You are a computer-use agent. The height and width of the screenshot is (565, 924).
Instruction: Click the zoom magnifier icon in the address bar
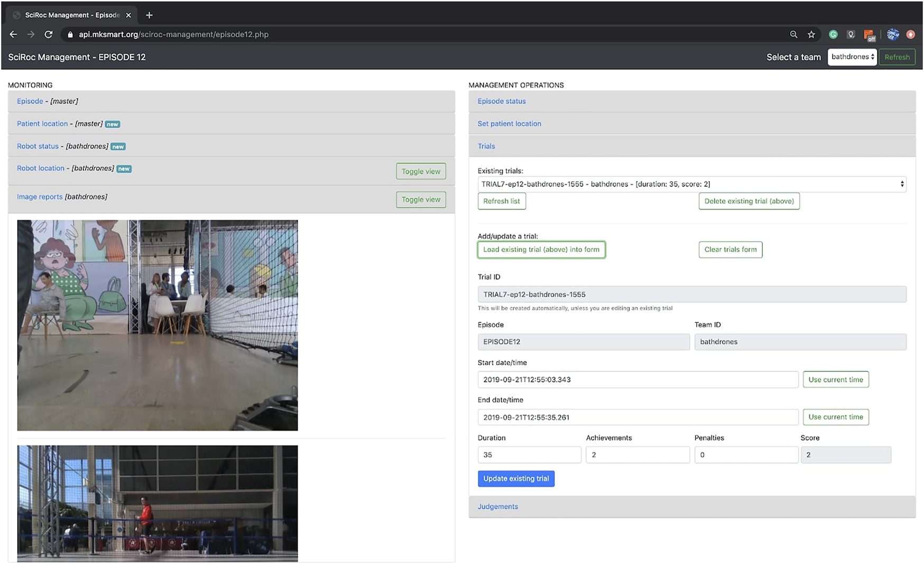(793, 34)
